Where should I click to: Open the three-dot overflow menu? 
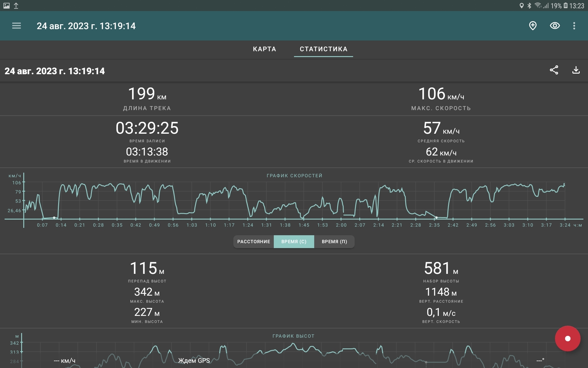[574, 26]
